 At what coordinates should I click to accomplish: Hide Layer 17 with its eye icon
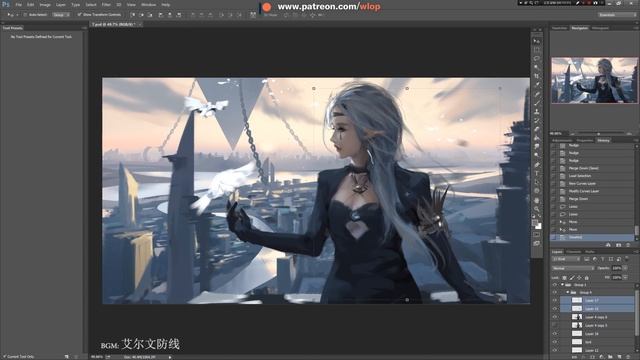coord(555,300)
